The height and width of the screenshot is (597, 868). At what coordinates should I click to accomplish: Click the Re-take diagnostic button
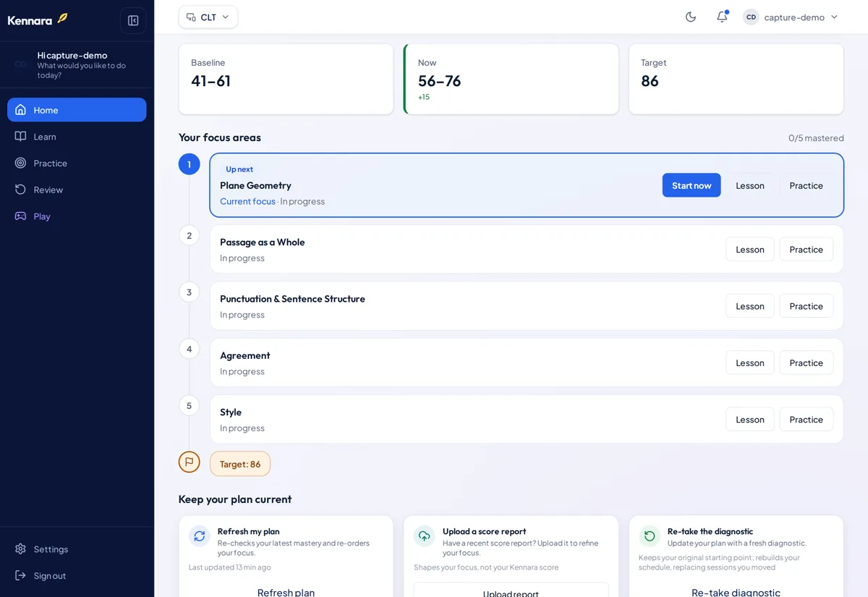(x=736, y=591)
